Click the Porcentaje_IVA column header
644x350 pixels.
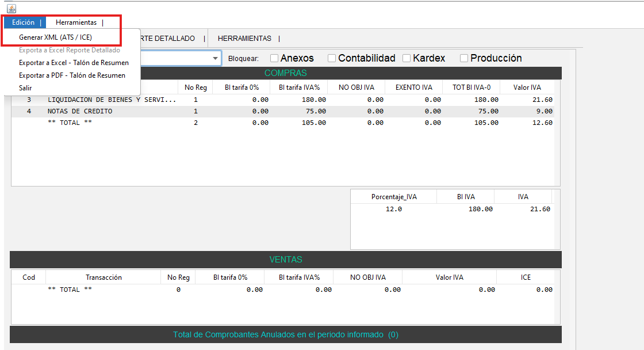point(394,197)
